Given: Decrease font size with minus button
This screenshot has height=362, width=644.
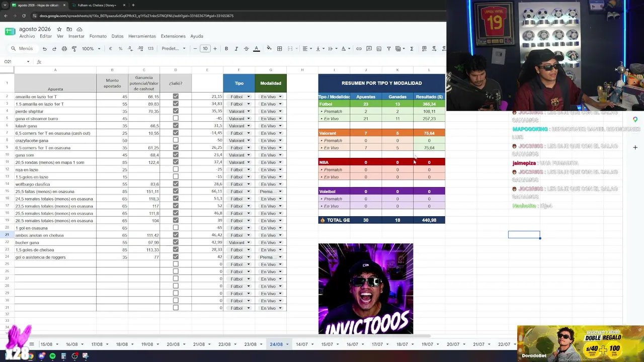Looking at the screenshot, I should tap(195, 49).
